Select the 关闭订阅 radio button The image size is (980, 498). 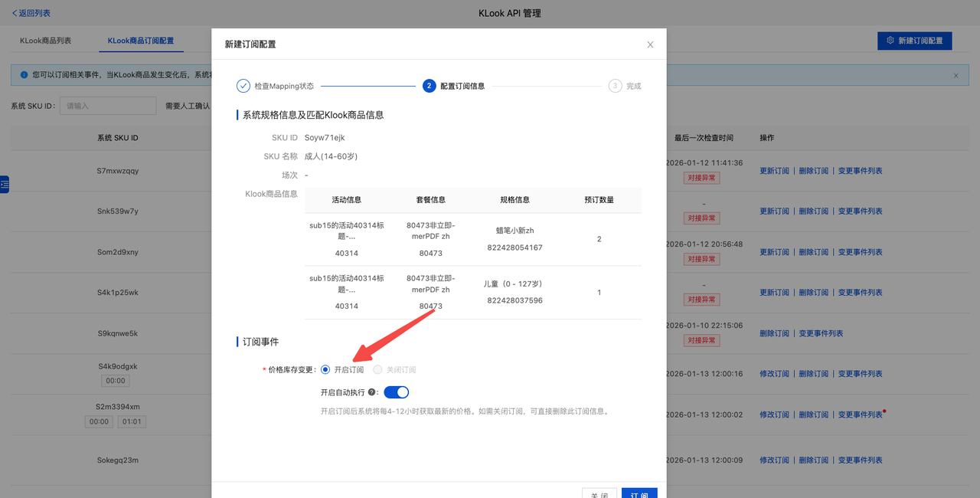[377, 369]
